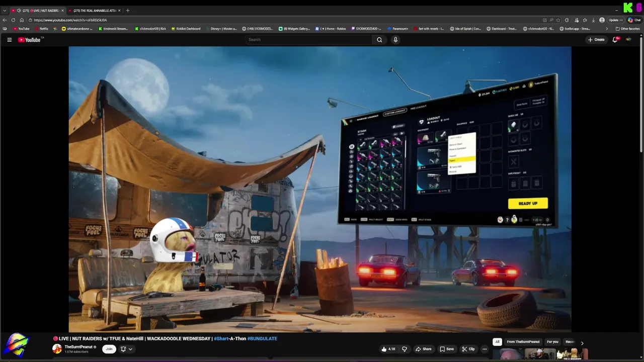Mute the NUT RAIDERS tab audio icon
644x362 pixels.
click(19, 11)
